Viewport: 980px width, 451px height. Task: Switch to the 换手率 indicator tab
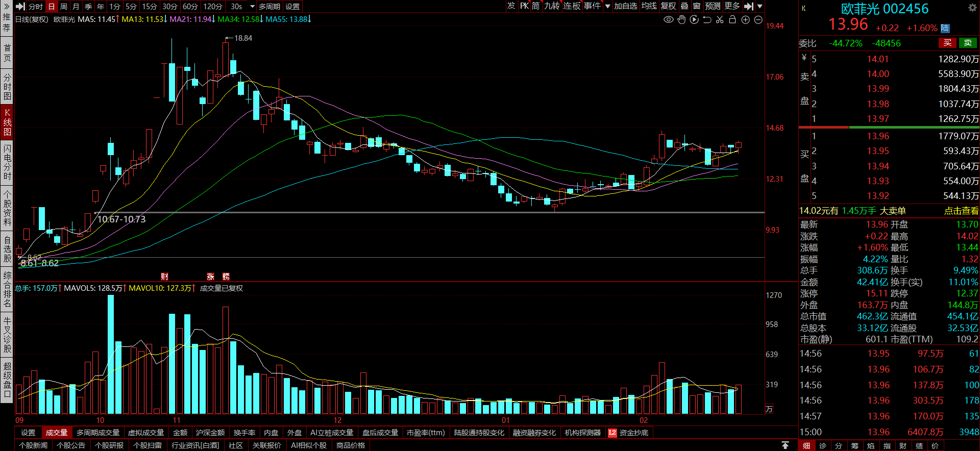(x=244, y=433)
